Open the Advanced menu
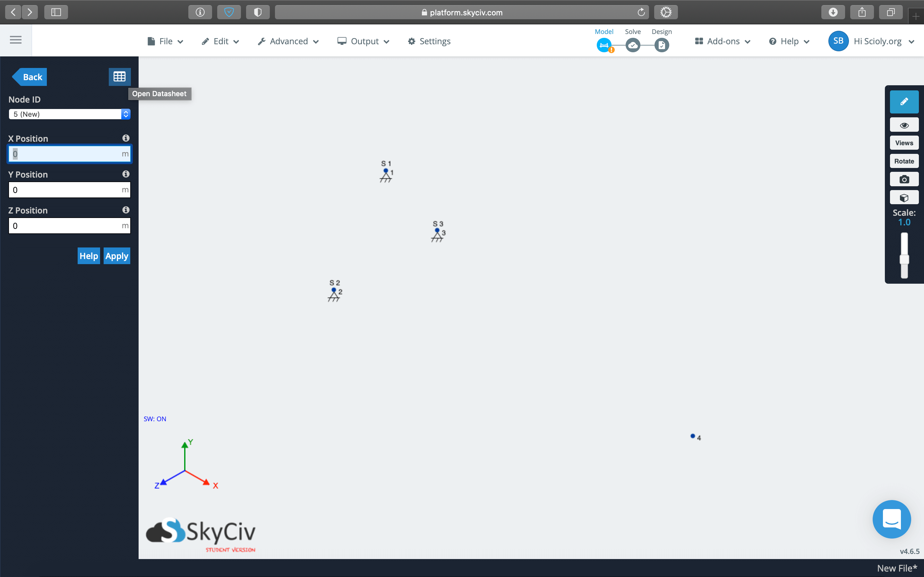 (288, 41)
